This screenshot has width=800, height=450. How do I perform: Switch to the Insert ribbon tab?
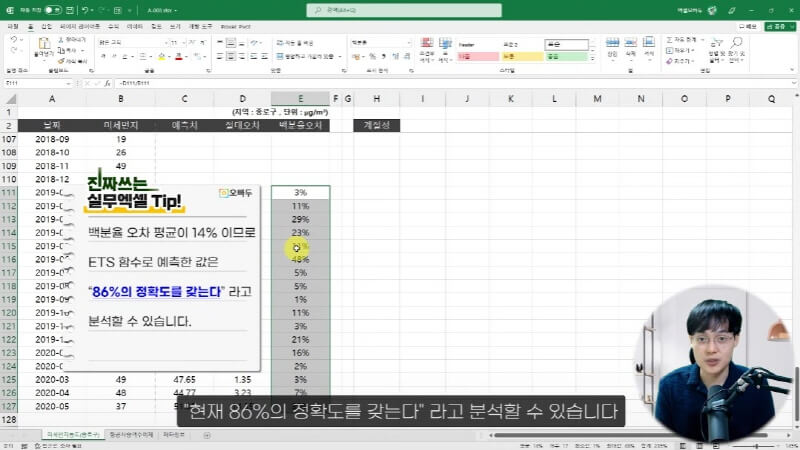point(46,26)
